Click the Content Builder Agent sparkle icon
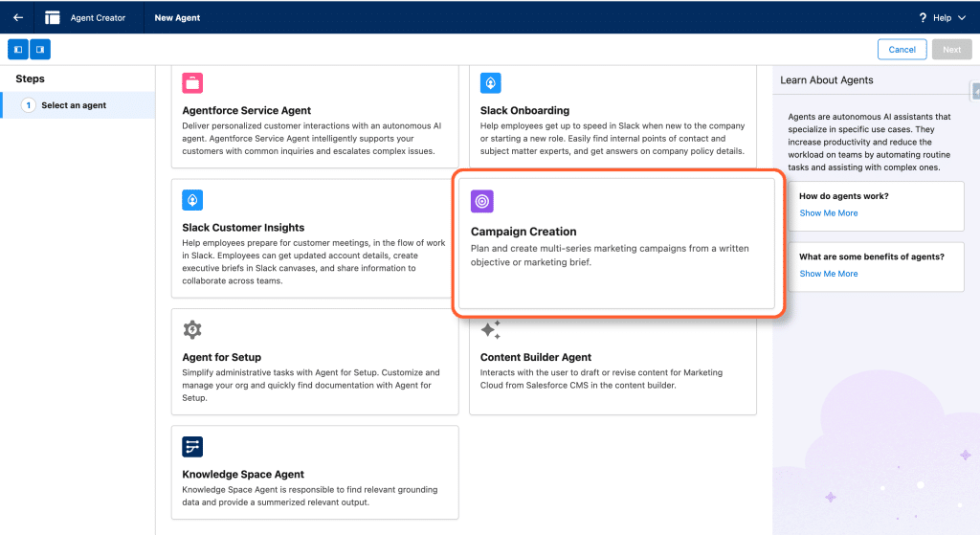 [490, 330]
